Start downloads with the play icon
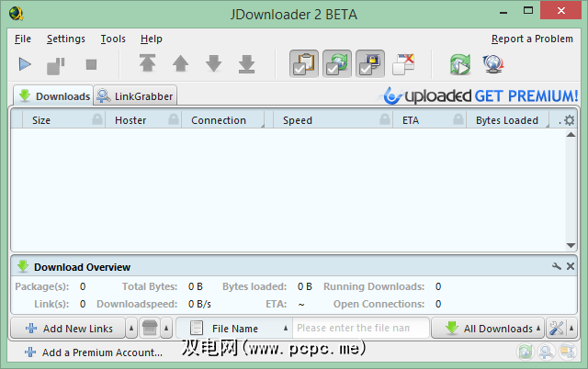Image resolution: width=588 pixels, height=369 pixels. (25, 64)
